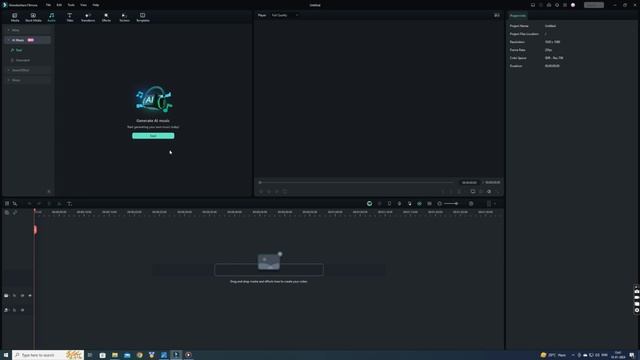
Task: Click the green Start button
Action: point(153,136)
